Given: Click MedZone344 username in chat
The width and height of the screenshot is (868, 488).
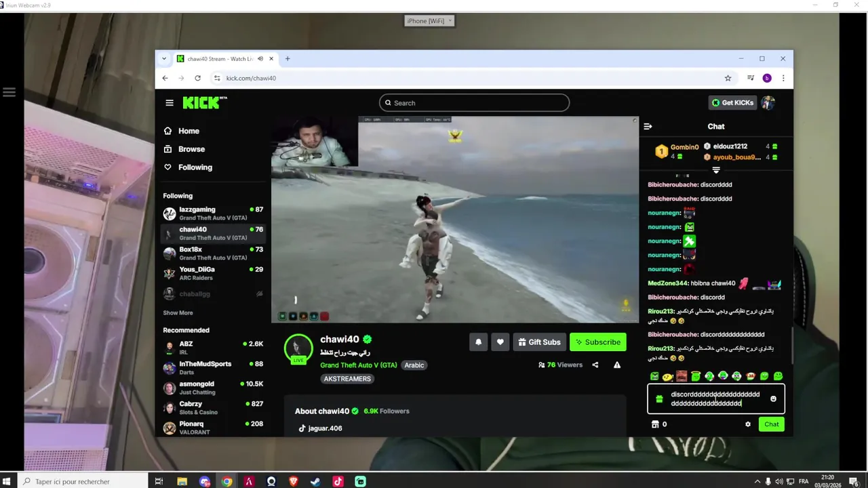Looking at the screenshot, I should tap(667, 283).
